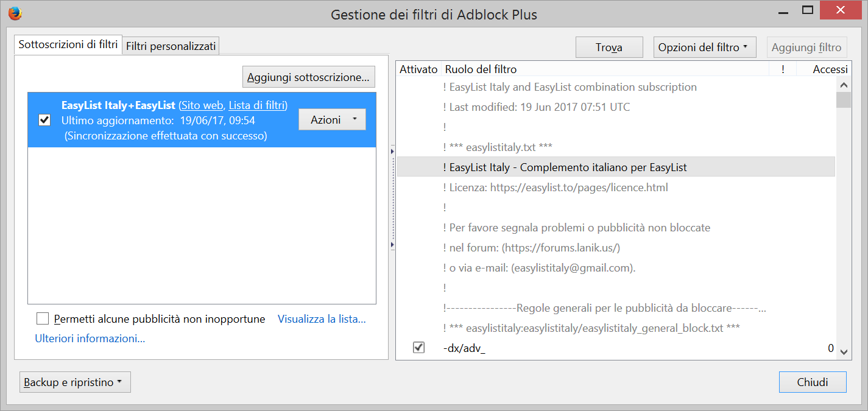Click the filter list scroll down arrow

coord(844,351)
